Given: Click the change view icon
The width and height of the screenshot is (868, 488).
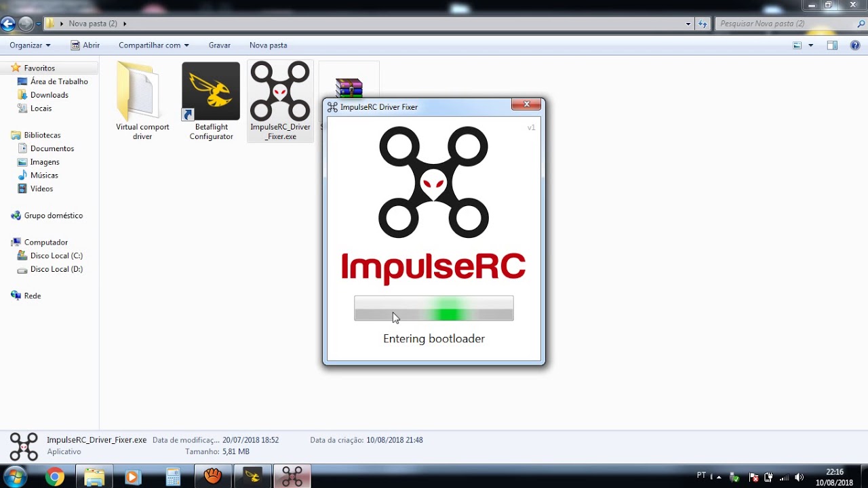Looking at the screenshot, I should [797, 45].
